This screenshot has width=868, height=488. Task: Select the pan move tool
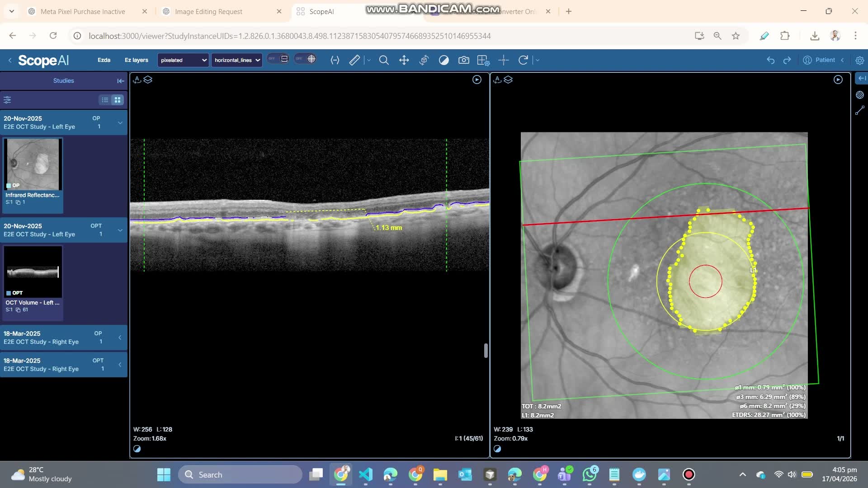coord(404,60)
